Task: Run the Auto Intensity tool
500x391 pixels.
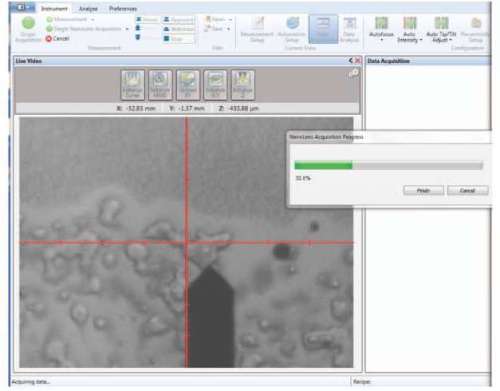Action: click(x=409, y=29)
